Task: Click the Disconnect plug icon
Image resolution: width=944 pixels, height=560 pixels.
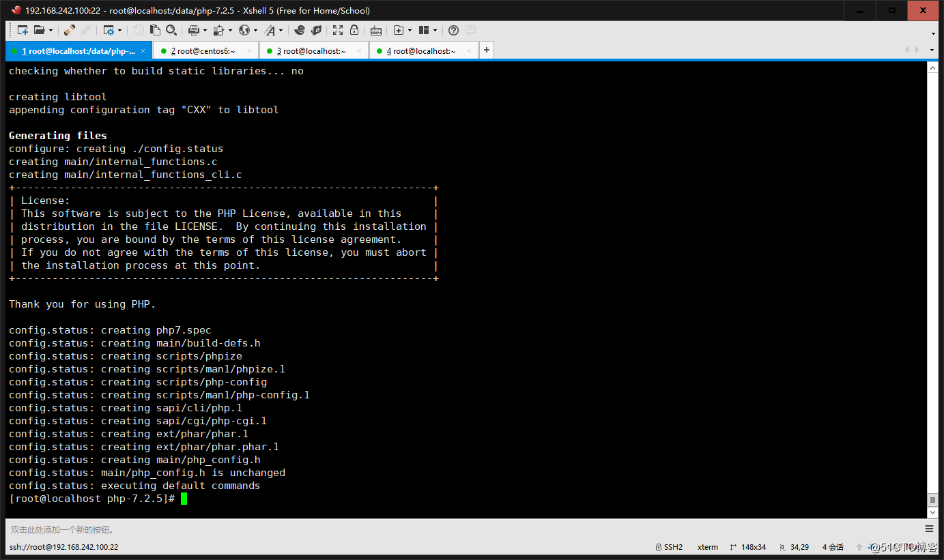Action: click(x=86, y=30)
